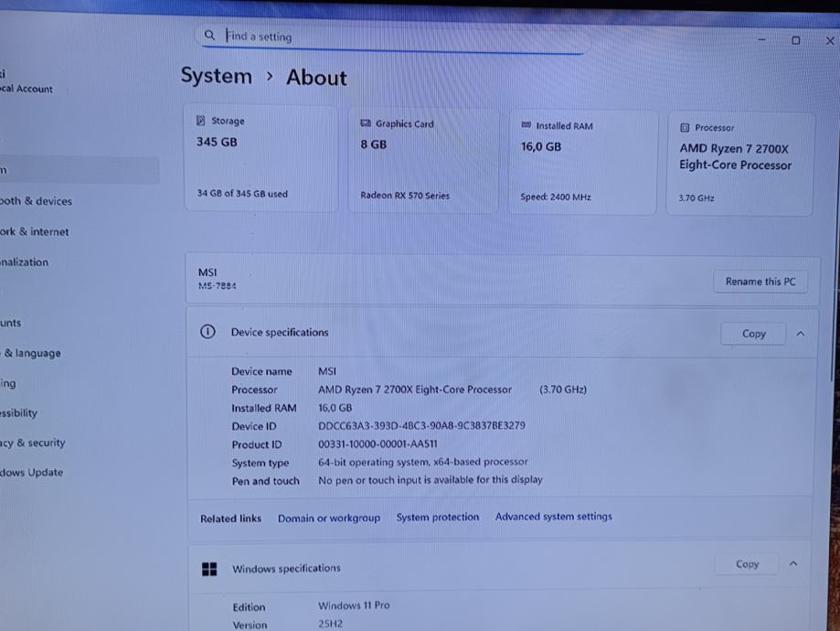
Task: Click the Processor card icon
Action: [x=685, y=128]
